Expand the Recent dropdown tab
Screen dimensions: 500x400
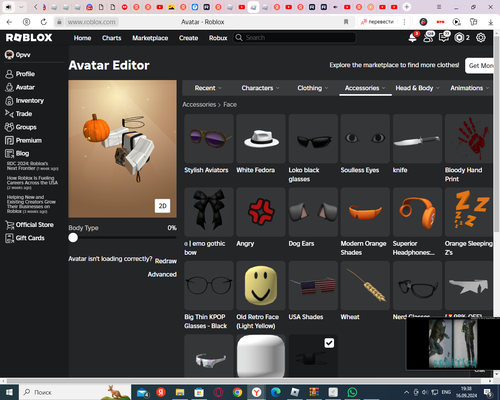tap(208, 88)
